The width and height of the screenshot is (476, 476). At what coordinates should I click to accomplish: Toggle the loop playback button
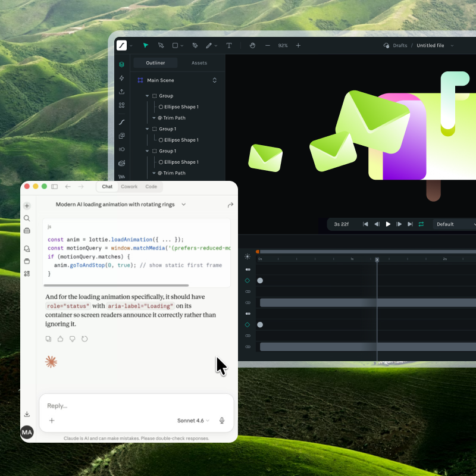coord(421,224)
